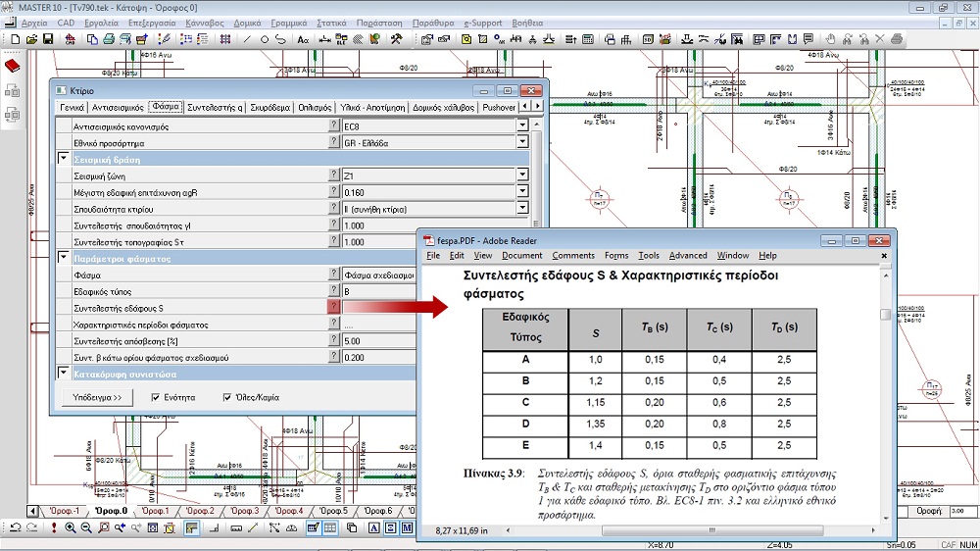The height and width of the screenshot is (551, 980).
Task: Click help button for Συντελεστής απόσβεσης
Action: point(334,339)
